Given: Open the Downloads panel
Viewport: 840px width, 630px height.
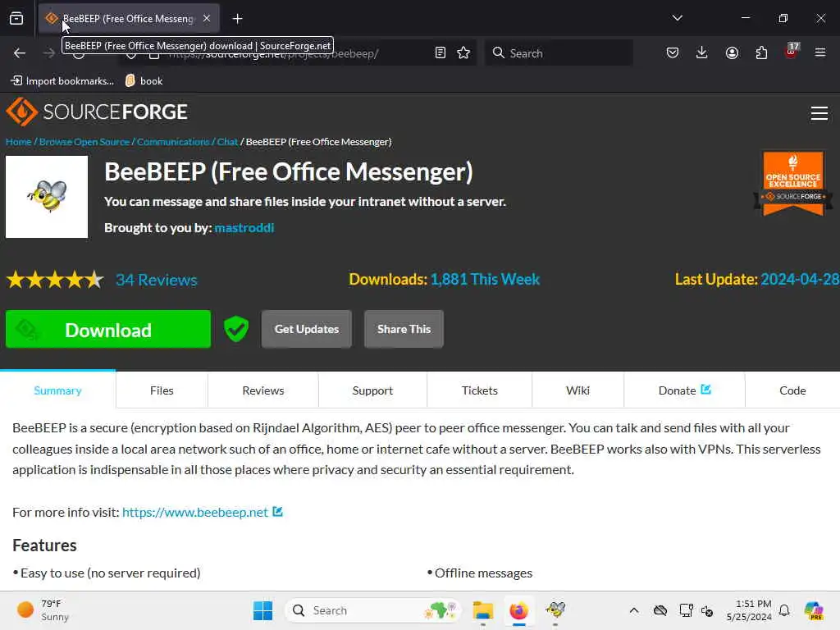Looking at the screenshot, I should click(702, 52).
